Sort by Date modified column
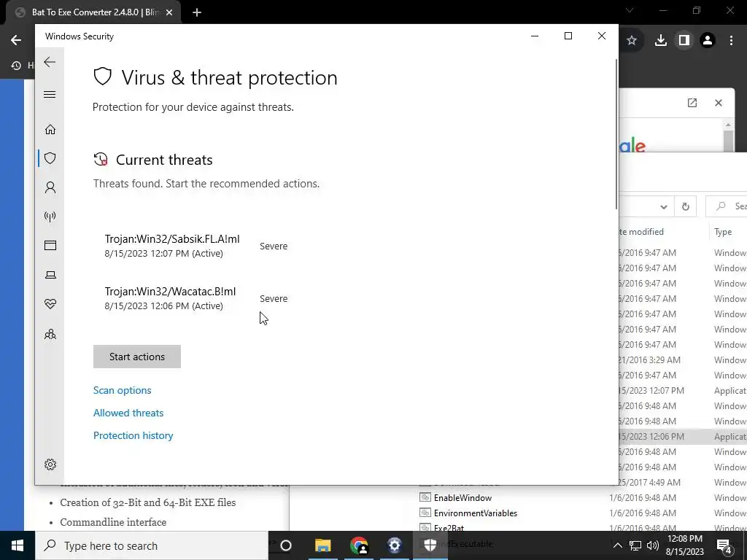Image resolution: width=747 pixels, height=560 pixels. click(640, 232)
